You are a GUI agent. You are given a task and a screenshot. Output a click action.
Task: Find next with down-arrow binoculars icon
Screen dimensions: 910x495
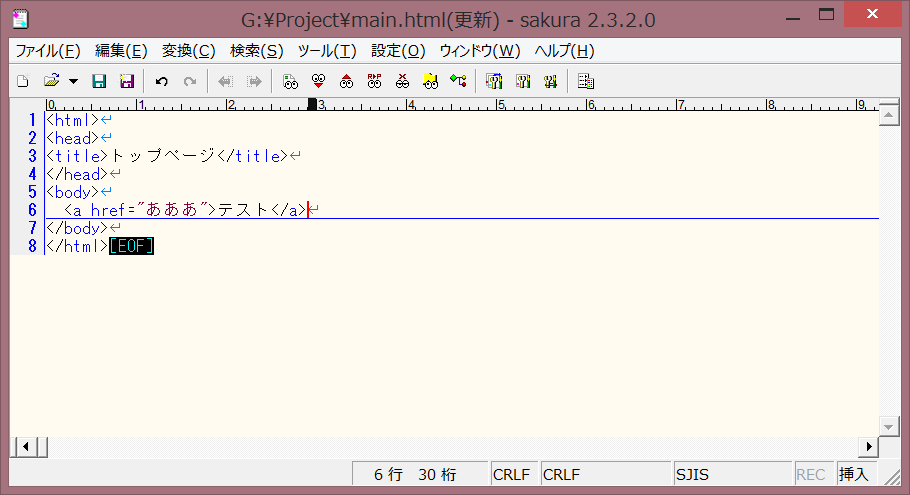(x=318, y=81)
